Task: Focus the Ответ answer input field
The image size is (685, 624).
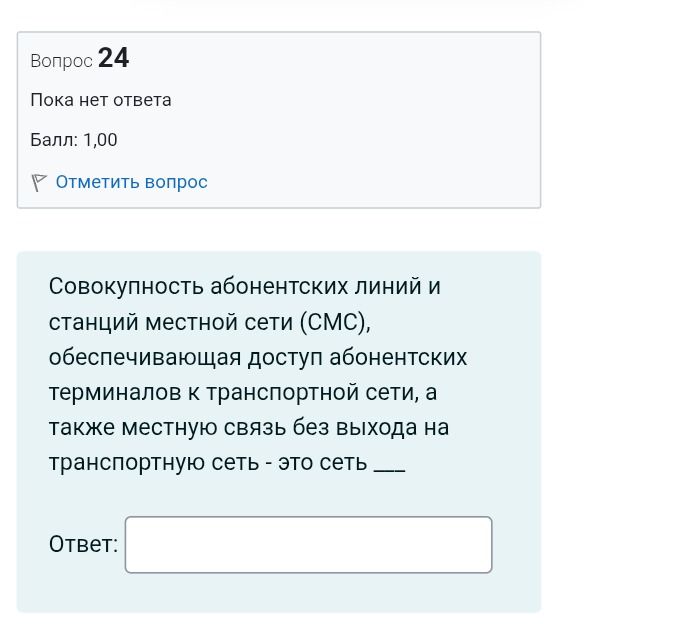Action: point(308,544)
